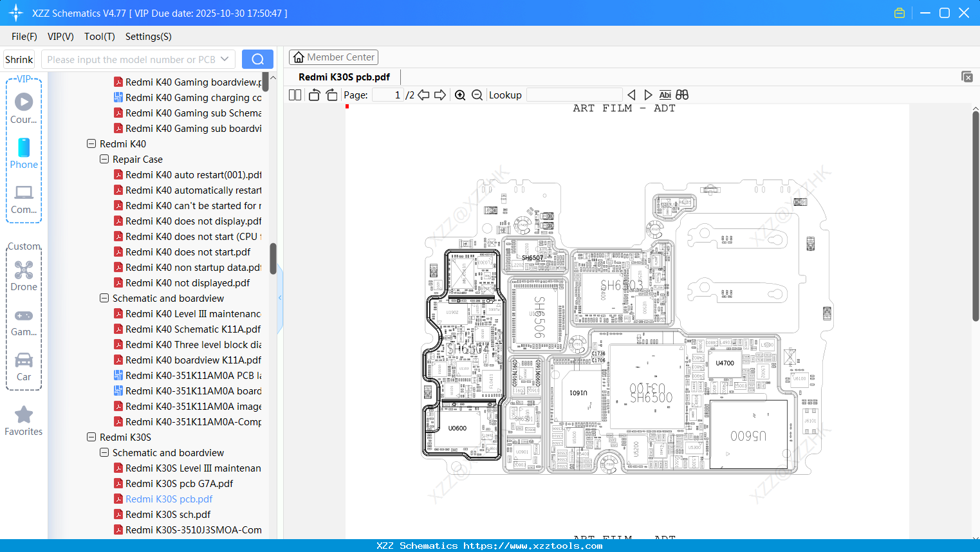Click the file tree vertical scrollbar thumb

(x=273, y=259)
